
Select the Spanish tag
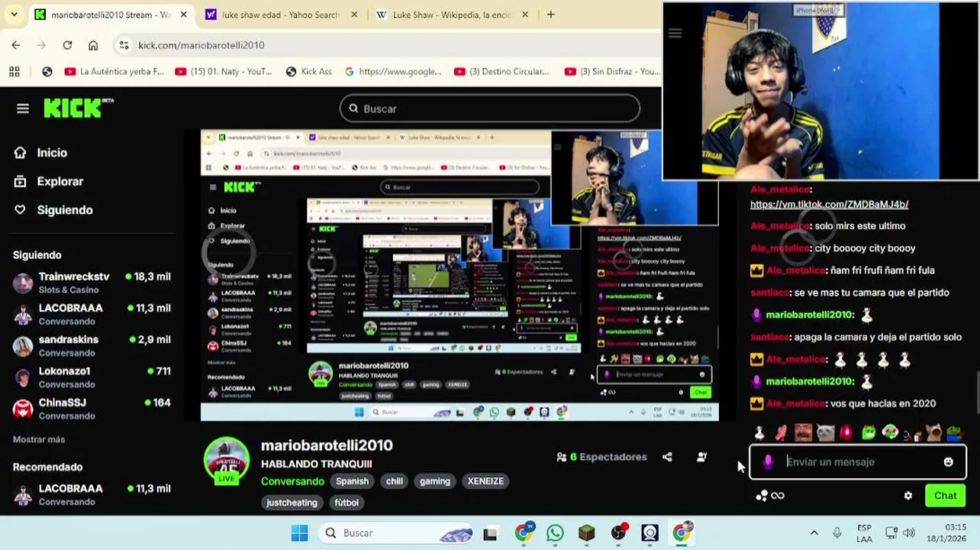[x=352, y=481]
